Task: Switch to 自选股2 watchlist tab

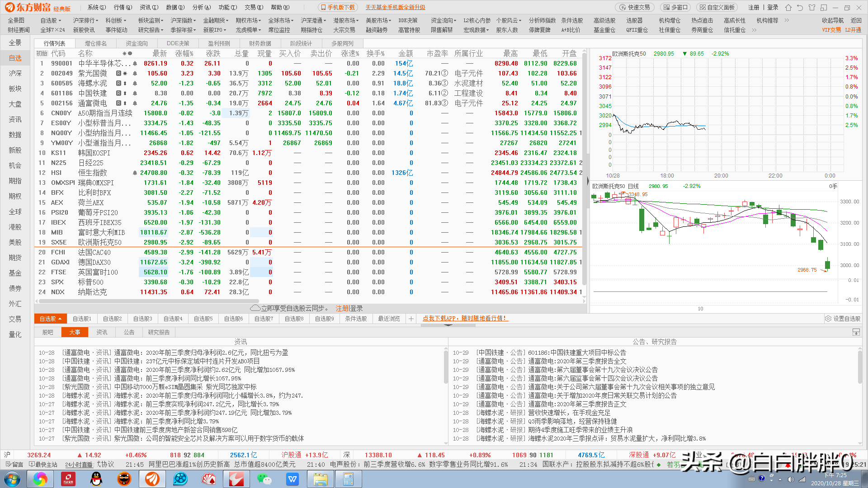Action: (112, 319)
